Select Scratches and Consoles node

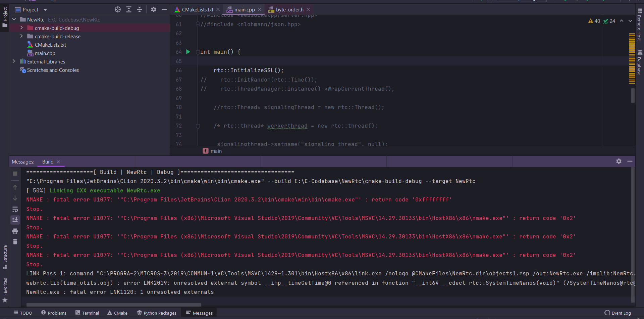click(53, 70)
